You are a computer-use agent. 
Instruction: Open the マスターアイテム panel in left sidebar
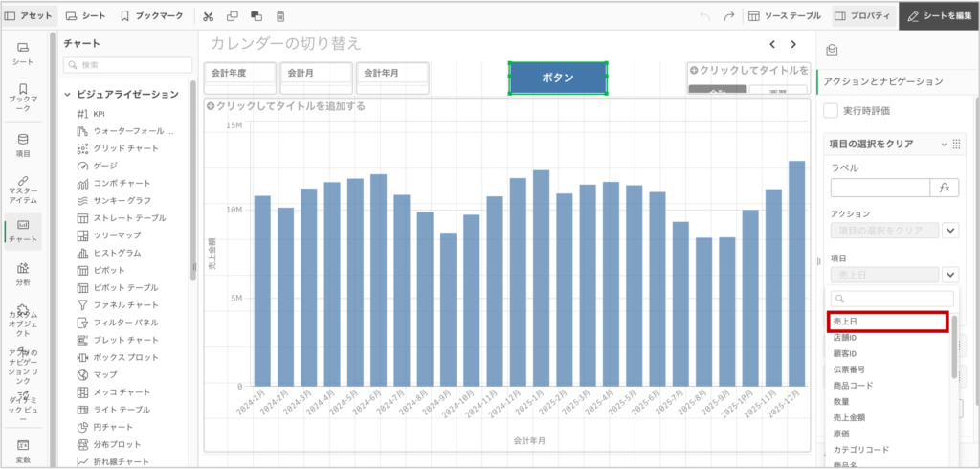point(23,189)
